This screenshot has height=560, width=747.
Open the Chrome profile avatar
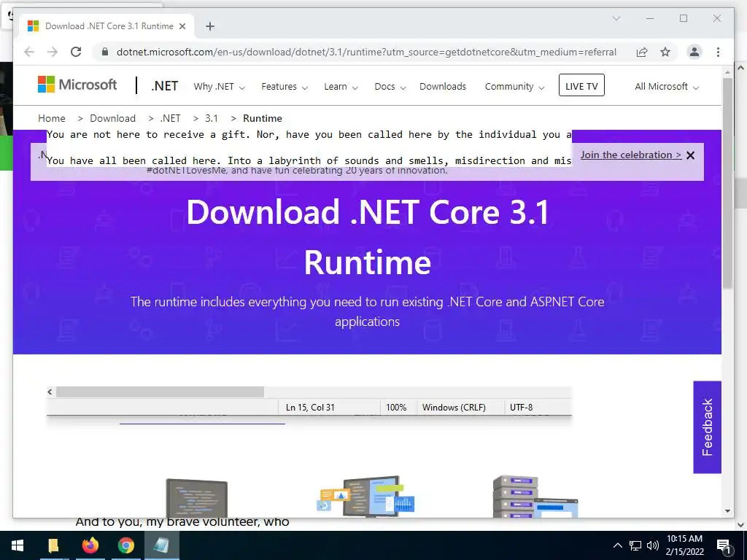point(694,52)
